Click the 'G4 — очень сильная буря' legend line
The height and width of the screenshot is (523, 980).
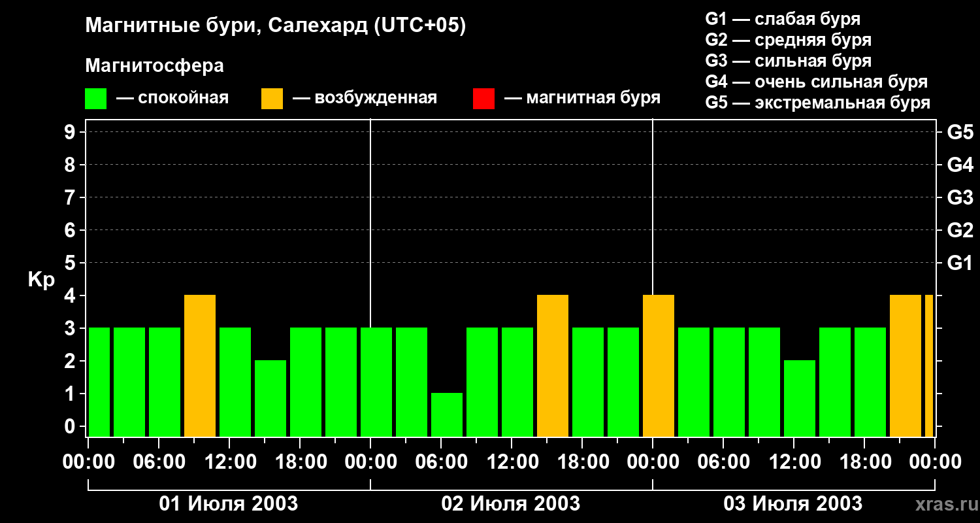click(816, 82)
